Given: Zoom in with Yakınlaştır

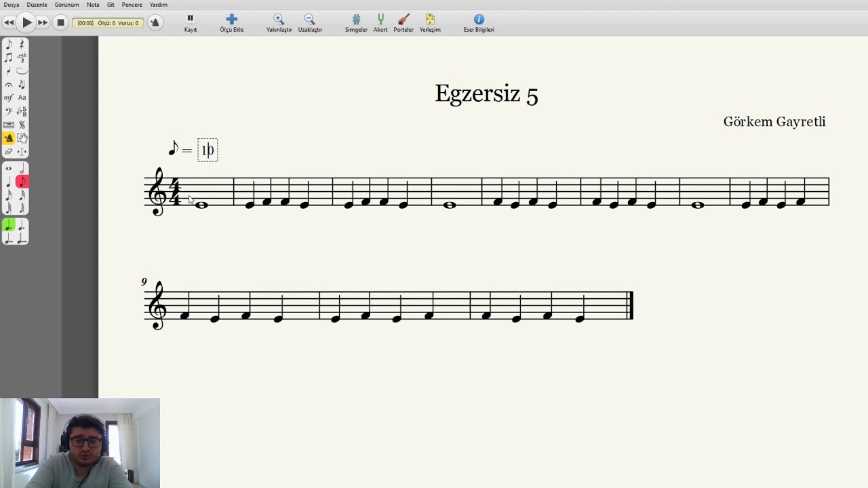Looking at the screenshot, I should coord(279,23).
